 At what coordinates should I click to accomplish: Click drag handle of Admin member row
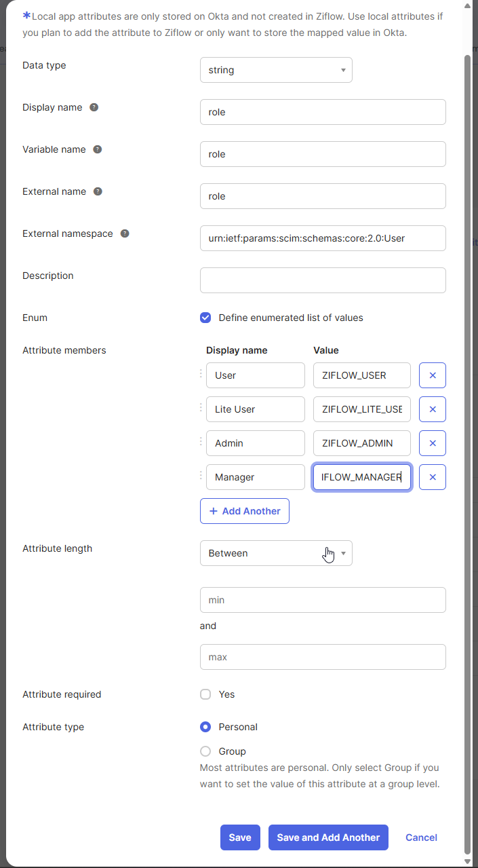click(x=201, y=442)
